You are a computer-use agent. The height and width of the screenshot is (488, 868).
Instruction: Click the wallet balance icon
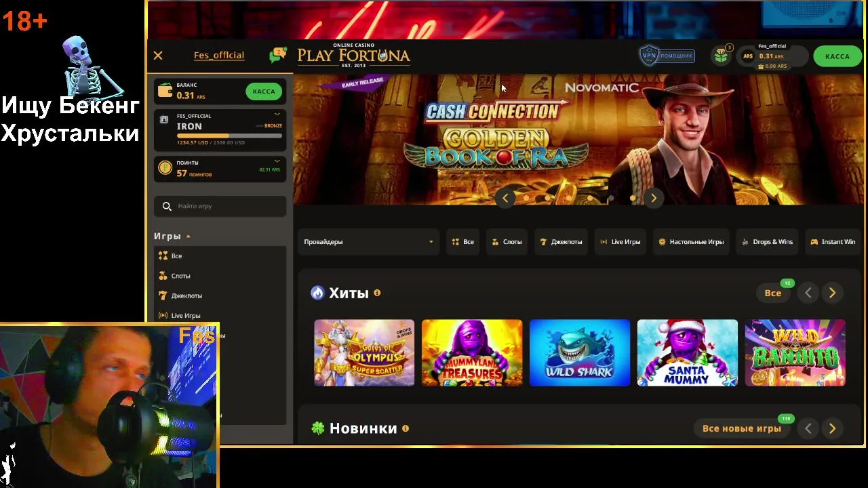tap(165, 90)
